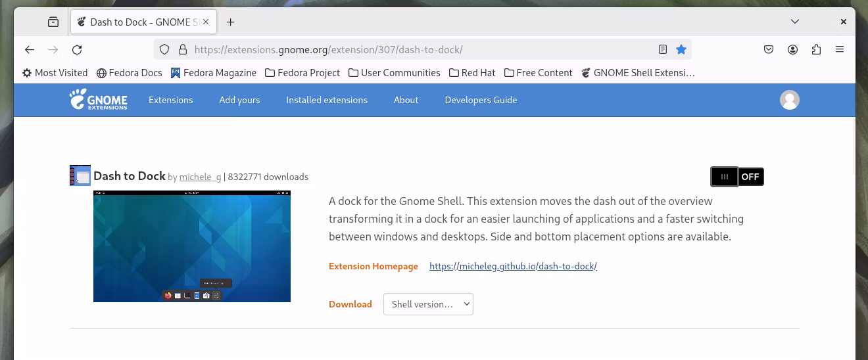This screenshot has width=868, height=360.
Task: Go to Developers Guide page
Action: point(481,100)
